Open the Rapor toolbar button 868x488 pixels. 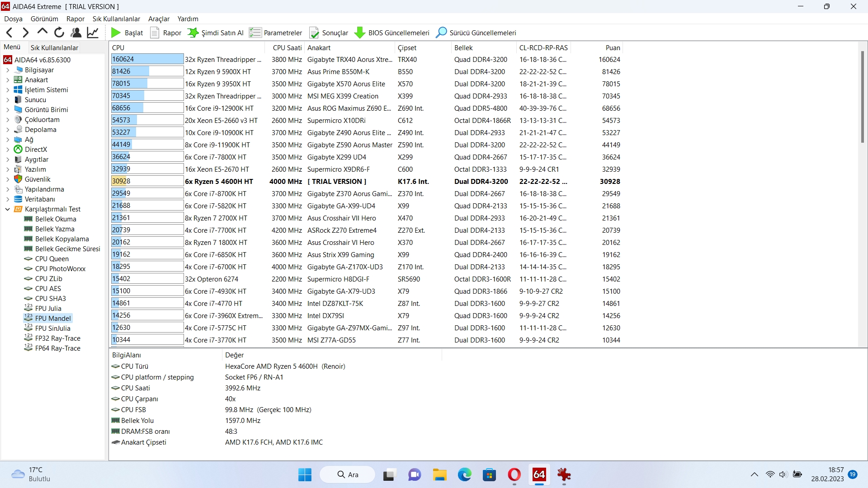pyautogui.click(x=165, y=33)
